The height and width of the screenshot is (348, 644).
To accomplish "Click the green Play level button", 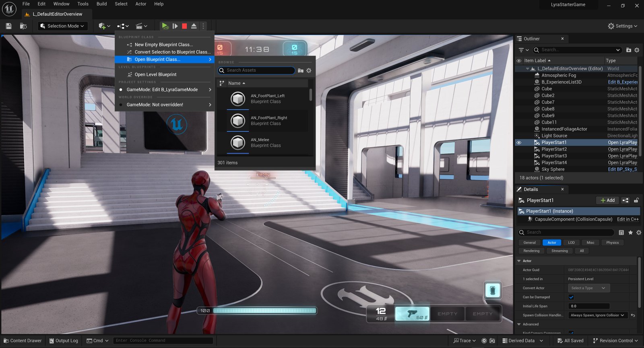I will pyautogui.click(x=165, y=26).
